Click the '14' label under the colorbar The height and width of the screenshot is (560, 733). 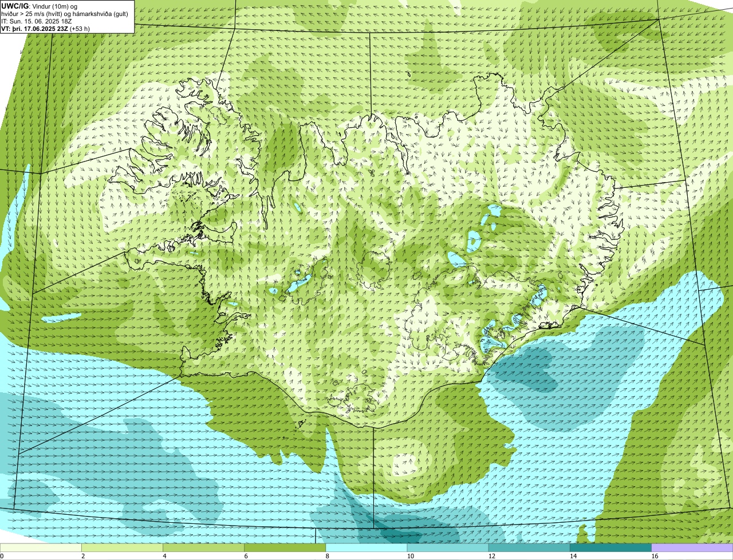coord(572,556)
